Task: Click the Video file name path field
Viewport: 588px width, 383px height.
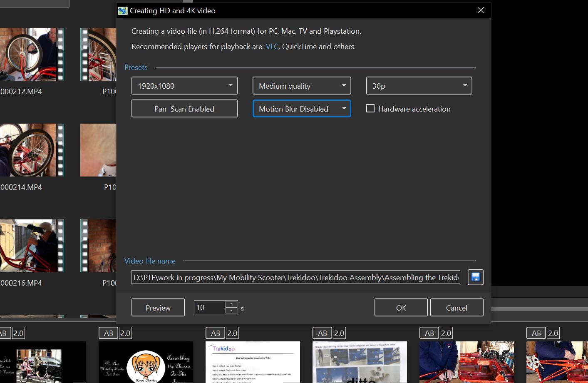Action: coord(295,277)
